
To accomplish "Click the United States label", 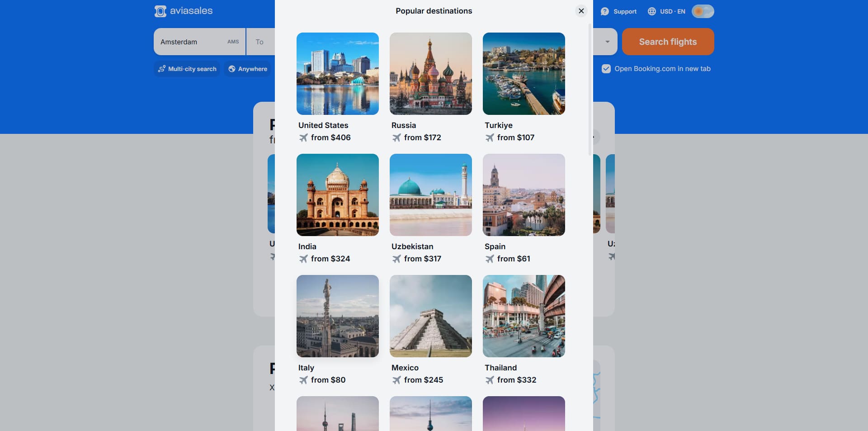I will click(323, 125).
